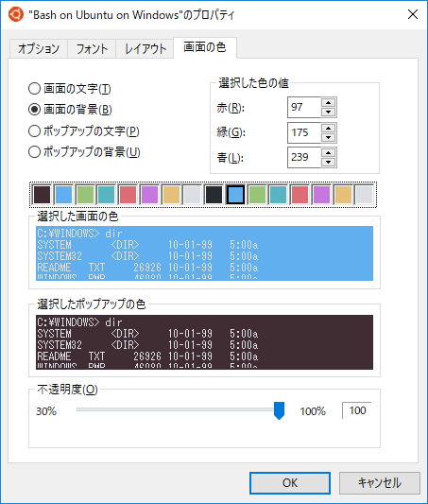Increase the 赤(R) value with up arrow
Screen dimensions: 428x504
tap(328, 102)
